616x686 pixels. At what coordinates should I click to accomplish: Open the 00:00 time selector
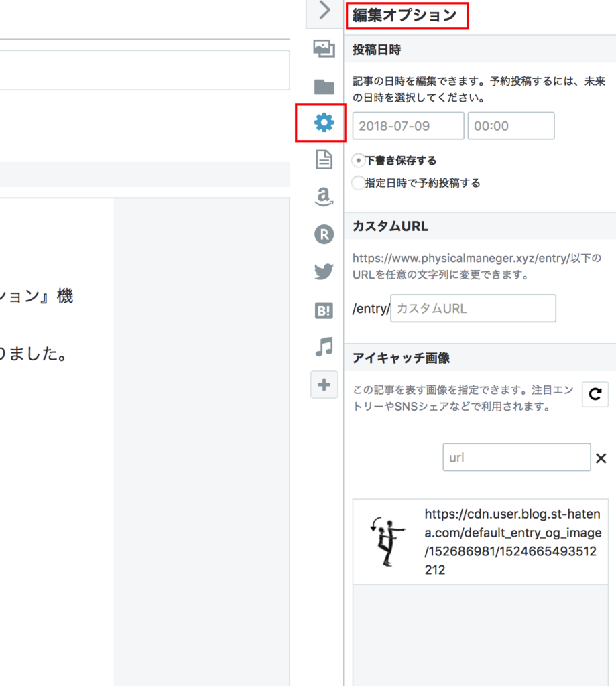tap(511, 125)
